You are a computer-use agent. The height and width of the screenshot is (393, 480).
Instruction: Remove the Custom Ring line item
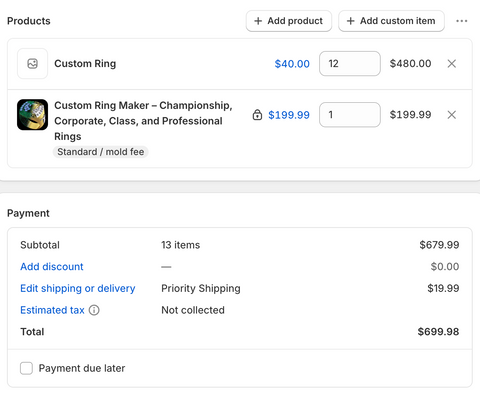(x=451, y=64)
